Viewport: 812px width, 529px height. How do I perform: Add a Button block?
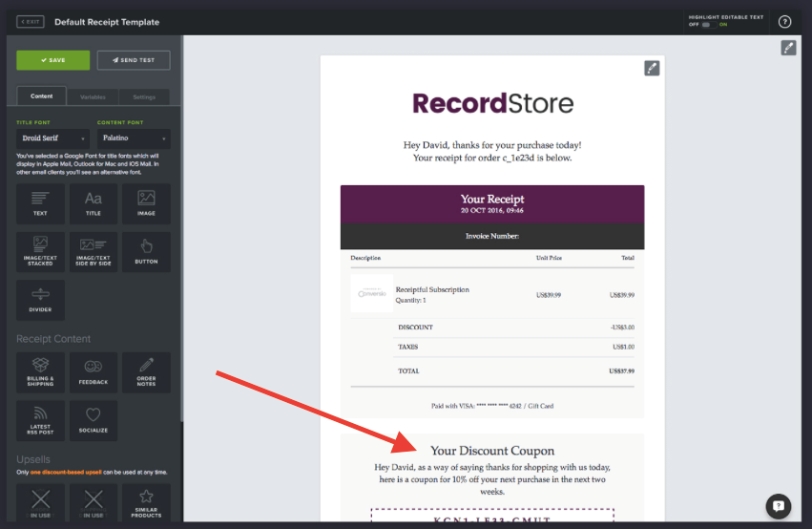click(146, 252)
